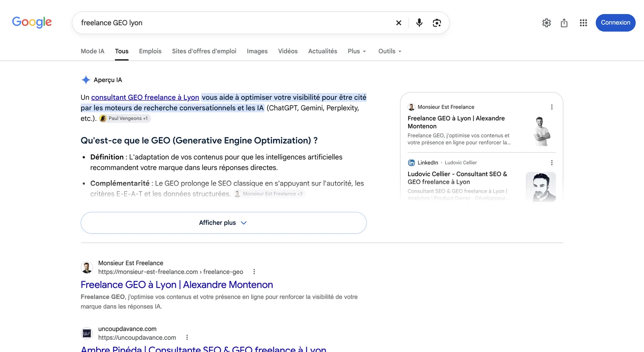Open options menu for LinkedIn Ludovic Cellier card

click(552, 163)
